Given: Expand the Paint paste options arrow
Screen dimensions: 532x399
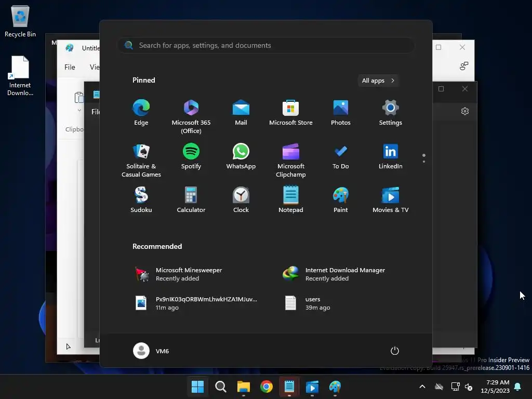Looking at the screenshot, I should 79,110.
